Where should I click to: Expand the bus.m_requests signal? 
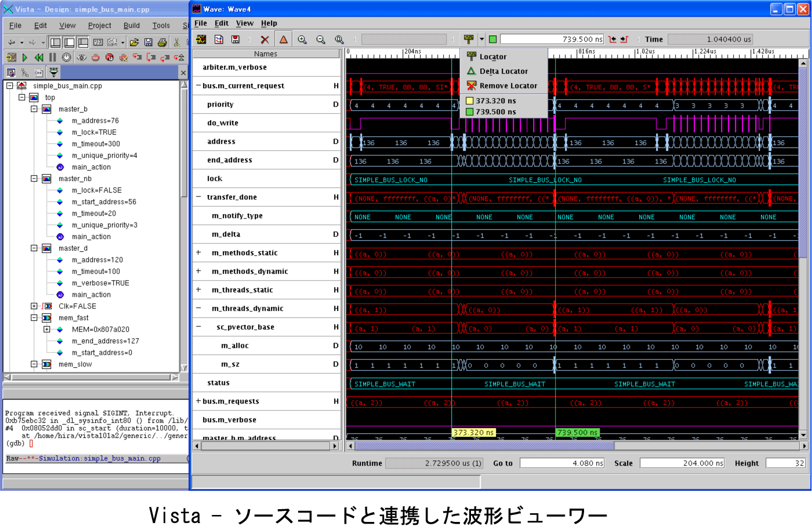198,401
